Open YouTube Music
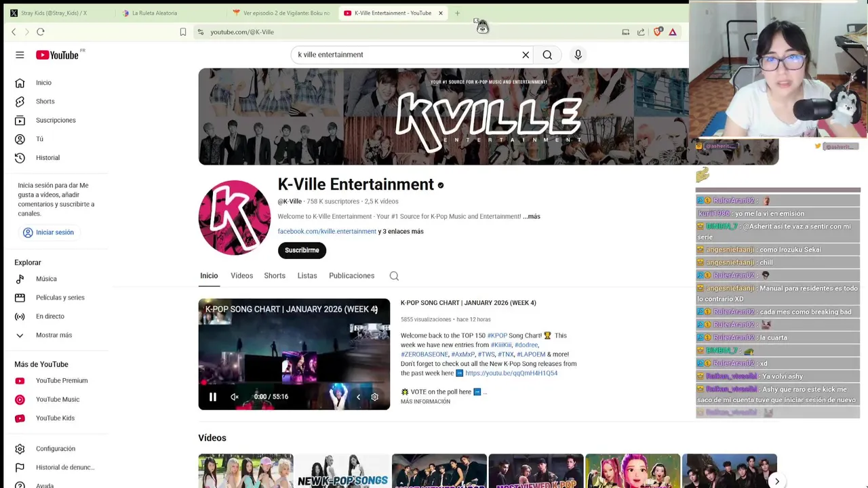The image size is (868, 488). coord(57,399)
